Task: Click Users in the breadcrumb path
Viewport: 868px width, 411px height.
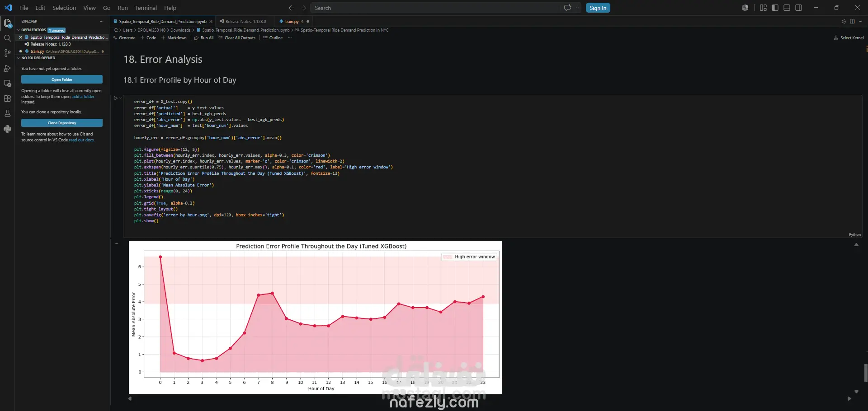Action: coord(127,30)
